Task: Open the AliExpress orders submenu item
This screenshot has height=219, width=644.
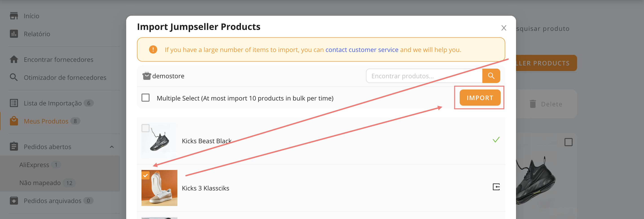Action: pos(34,165)
